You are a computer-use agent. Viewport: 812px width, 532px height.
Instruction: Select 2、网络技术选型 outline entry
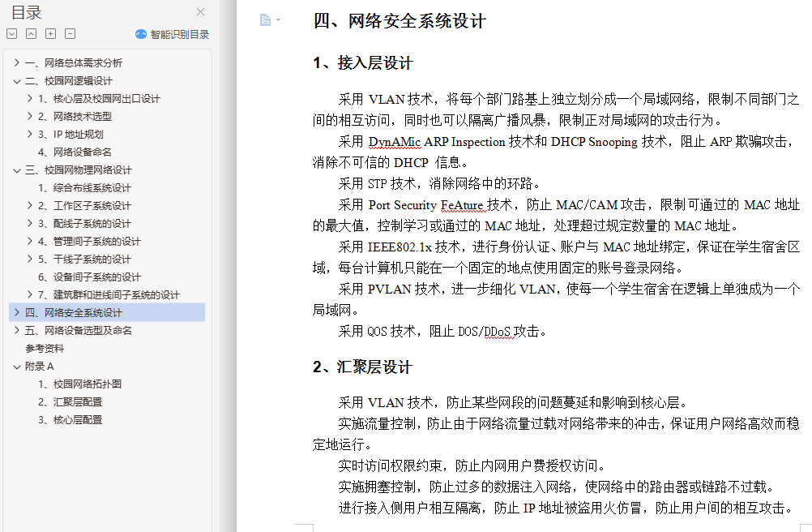[x=75, y=117]
